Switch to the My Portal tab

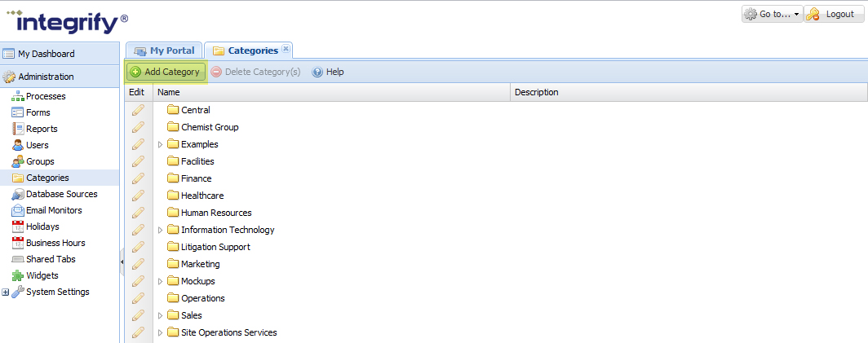[165, 51]
